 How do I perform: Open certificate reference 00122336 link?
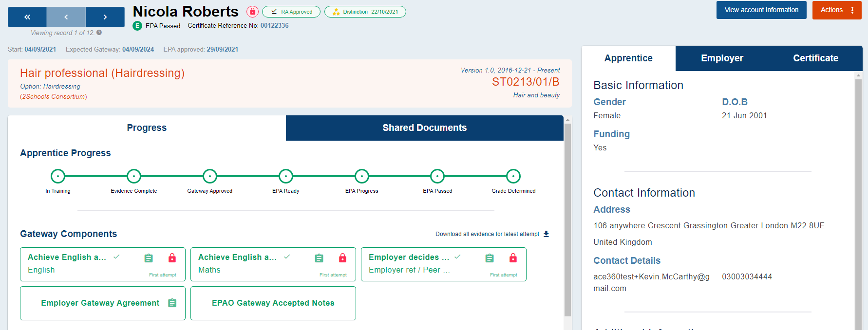pyautogui.click(x=274, y=26)
